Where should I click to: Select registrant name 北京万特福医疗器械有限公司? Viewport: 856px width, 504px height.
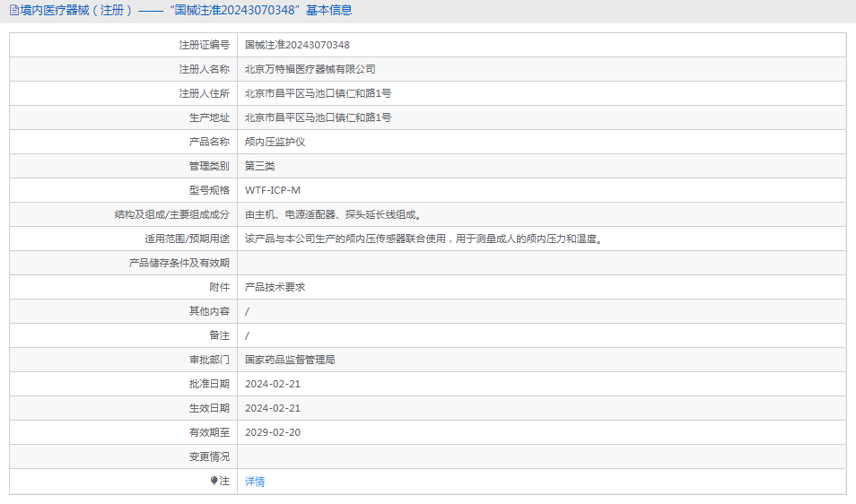click(310, 69)
